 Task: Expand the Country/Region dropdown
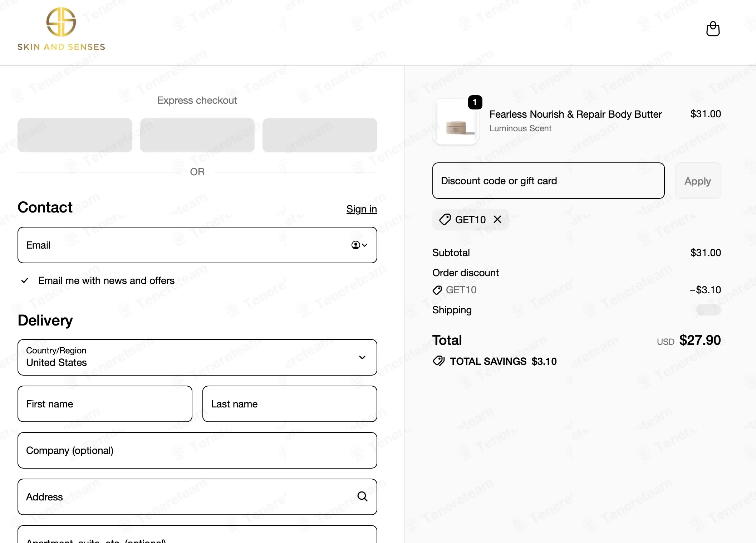coord(197,357)
